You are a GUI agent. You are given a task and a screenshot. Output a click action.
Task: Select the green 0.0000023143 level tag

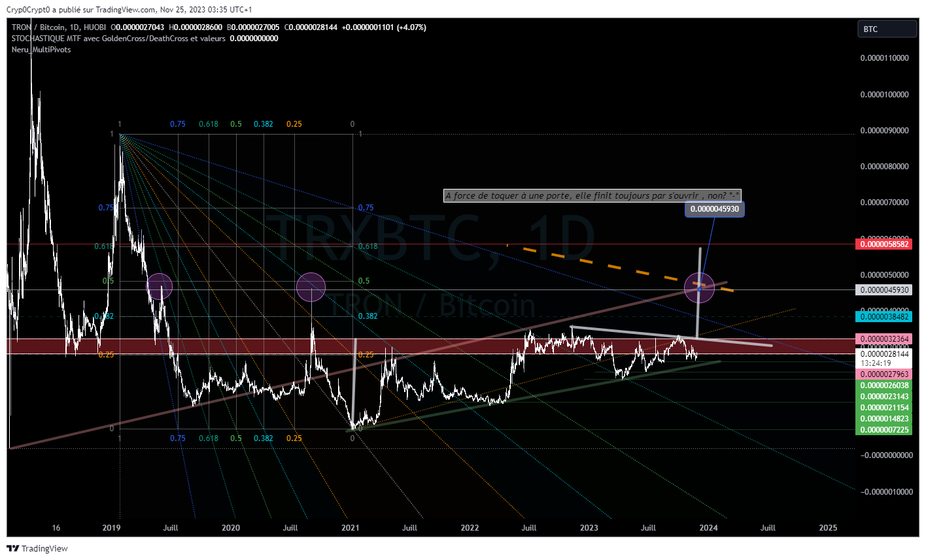coord(884,396)
